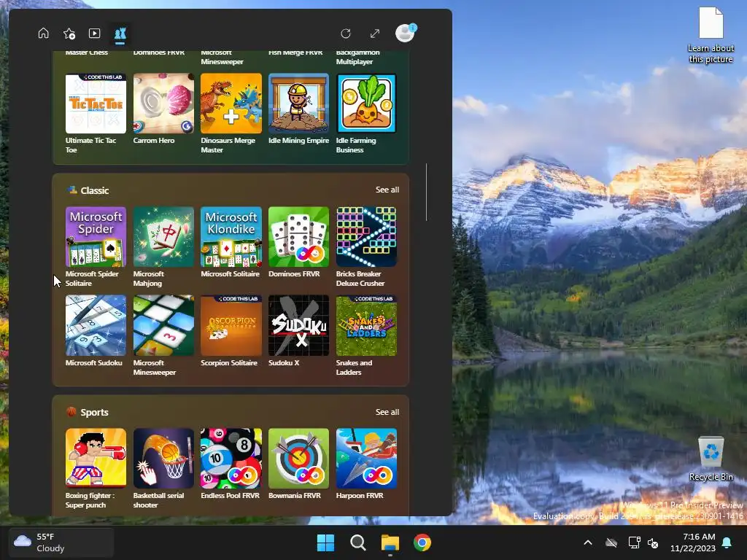Launch Google Chrome from taskbar
This screenshot has height=560, width=747.
coord(422,542)
